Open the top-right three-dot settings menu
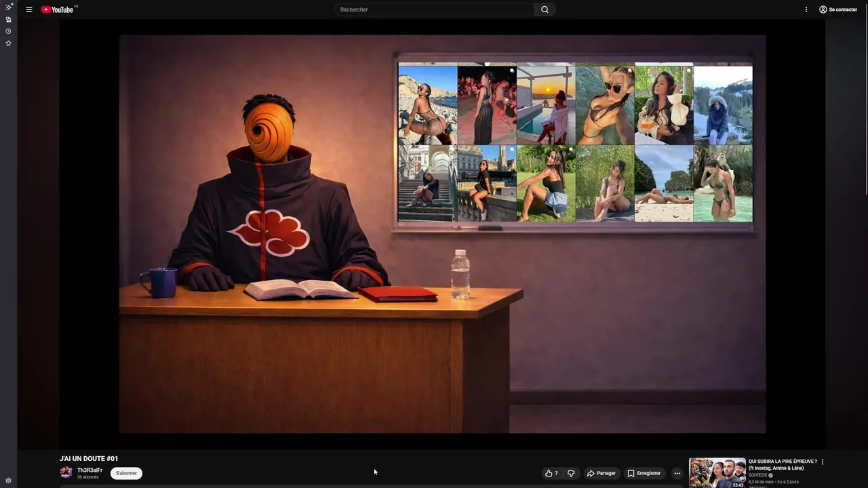Screen dimensions: 868x488 (806, 9)
